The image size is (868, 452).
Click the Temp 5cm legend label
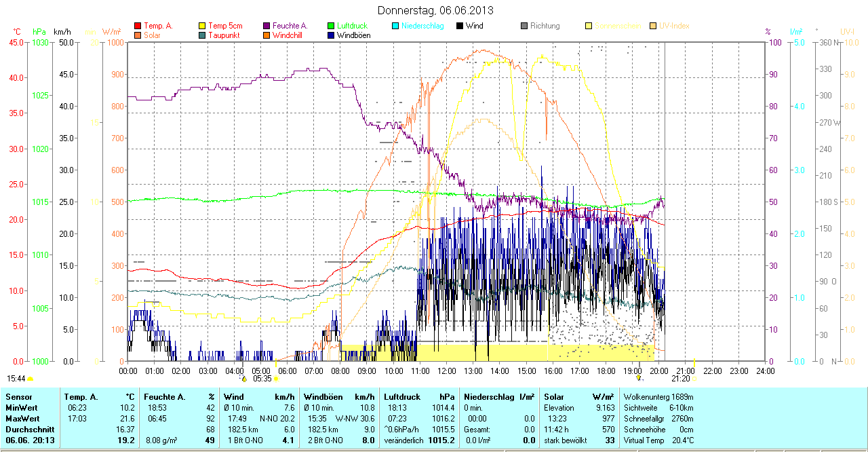[x=225, y=26]
